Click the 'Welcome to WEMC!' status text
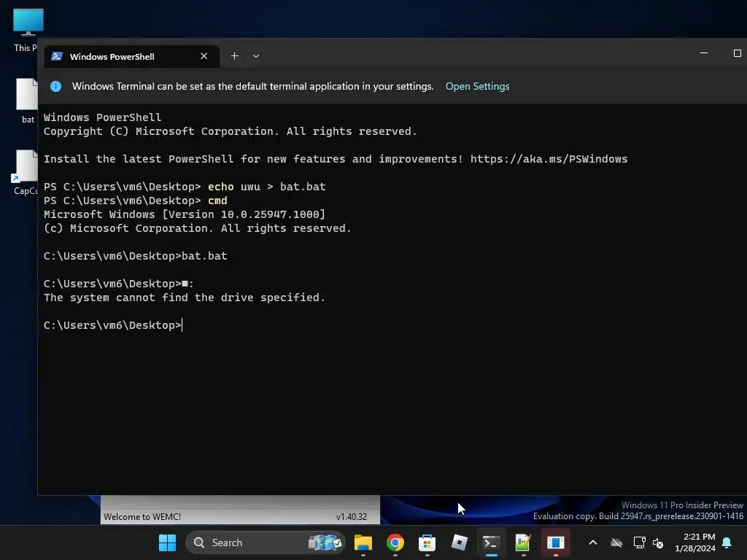Screen dimensions: 747x560 (142, 517)
